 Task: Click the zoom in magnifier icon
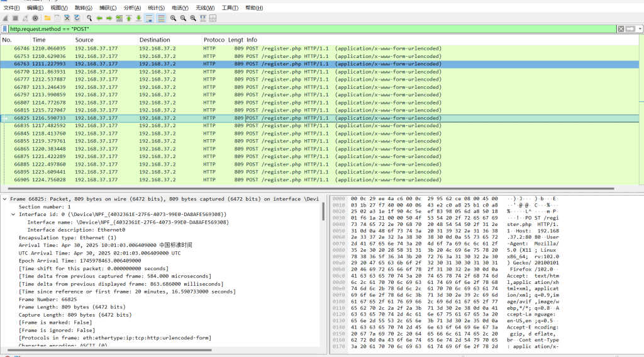pyautogui.click(x=173, y=18)
